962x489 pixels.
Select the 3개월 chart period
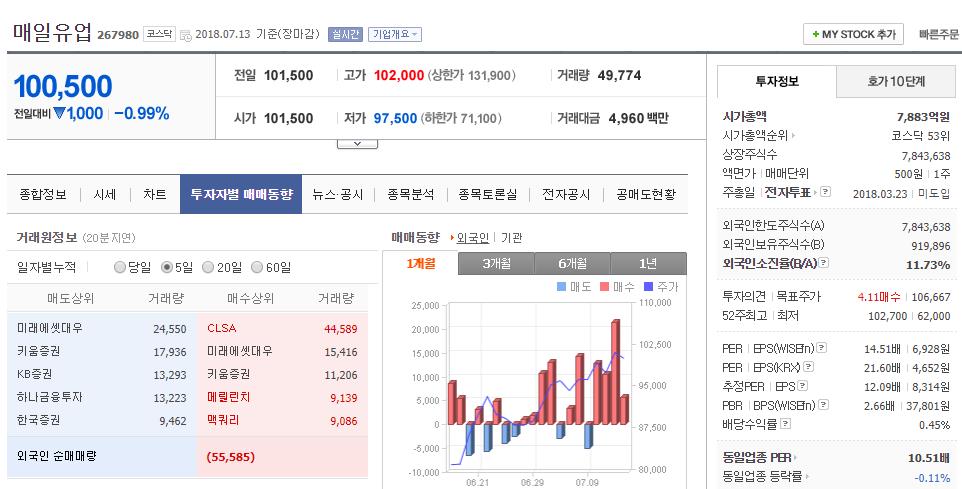click(496, 263)
